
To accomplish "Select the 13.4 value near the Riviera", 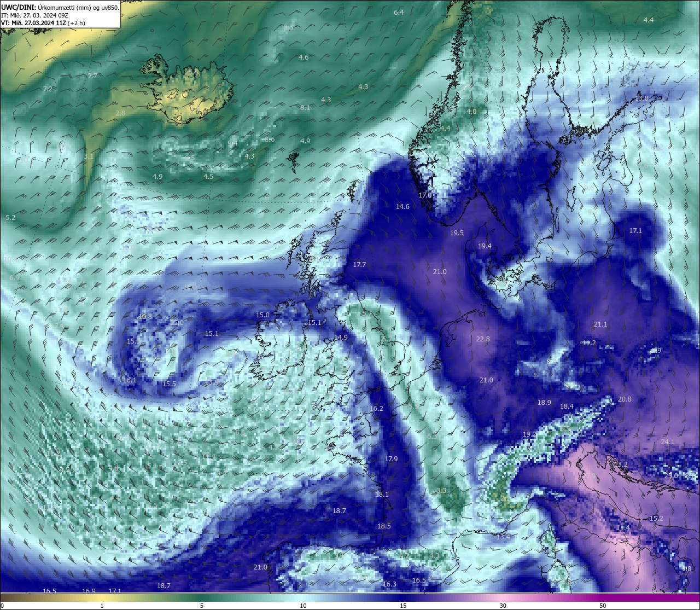I will (503, 537).
